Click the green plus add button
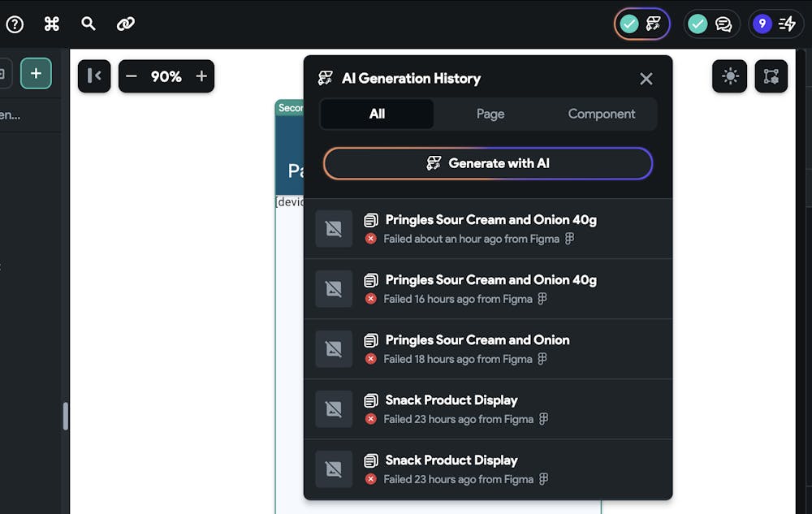This screenshot has width=812, height=514. (36, 74)
